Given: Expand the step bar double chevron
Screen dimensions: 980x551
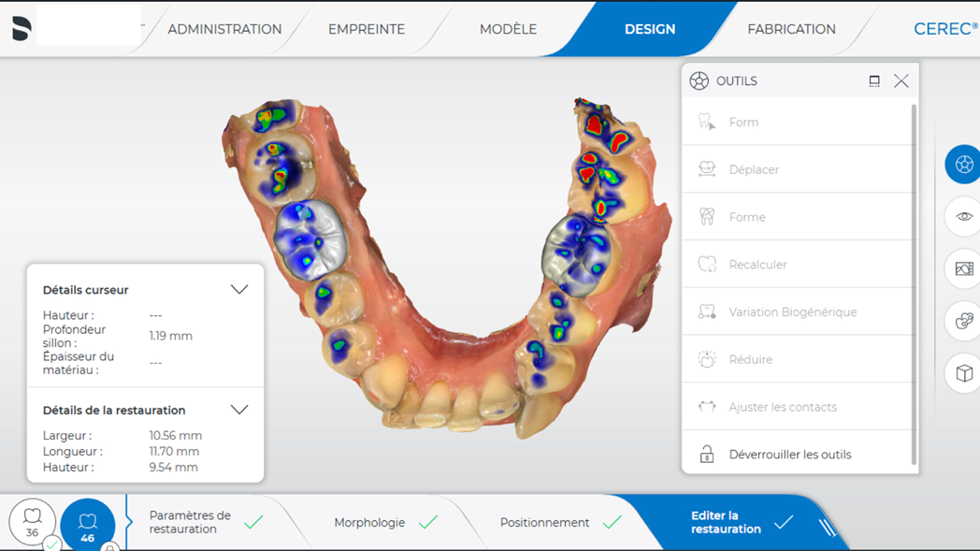Looking at the screenshot, I should tap(828, 528).
